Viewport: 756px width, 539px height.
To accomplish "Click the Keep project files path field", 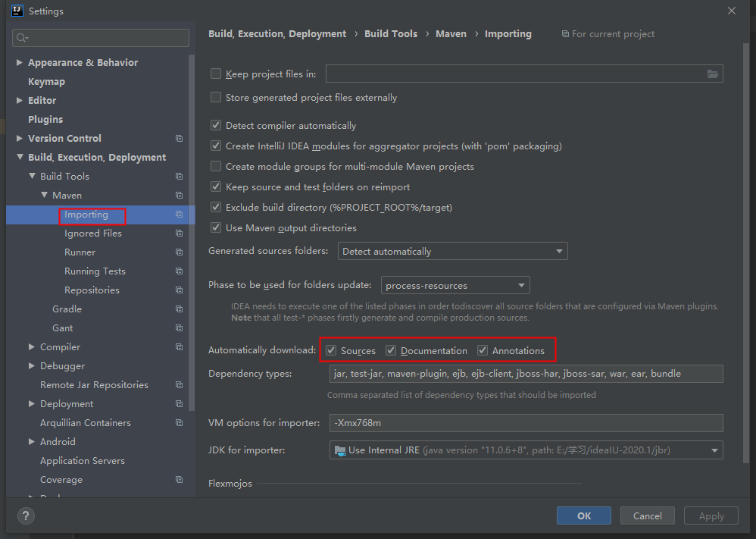I will (x=524, y=74).
